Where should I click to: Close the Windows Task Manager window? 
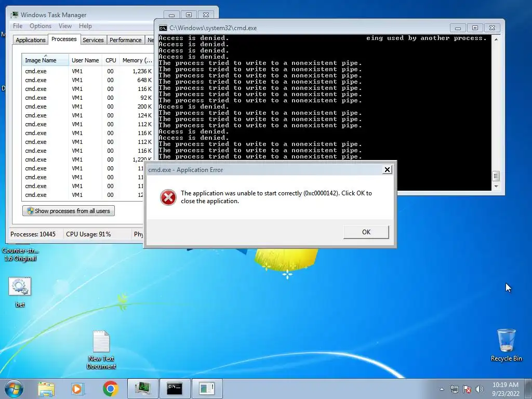tap(206, 15)
